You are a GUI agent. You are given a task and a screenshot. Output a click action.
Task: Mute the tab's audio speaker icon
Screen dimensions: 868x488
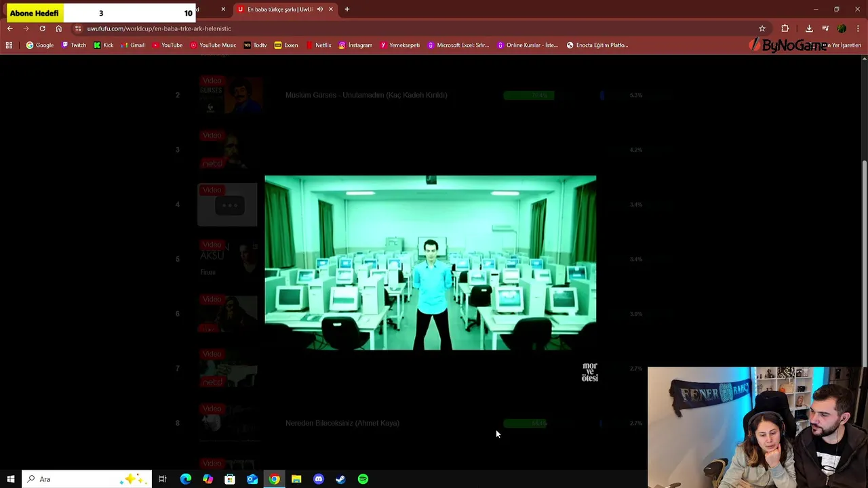pos(320,9)
